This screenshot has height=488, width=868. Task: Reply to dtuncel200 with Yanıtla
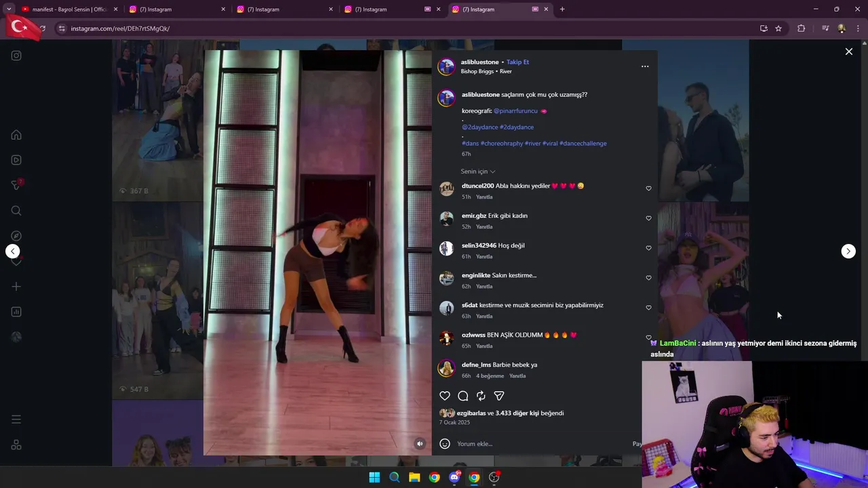coord(484,197)
